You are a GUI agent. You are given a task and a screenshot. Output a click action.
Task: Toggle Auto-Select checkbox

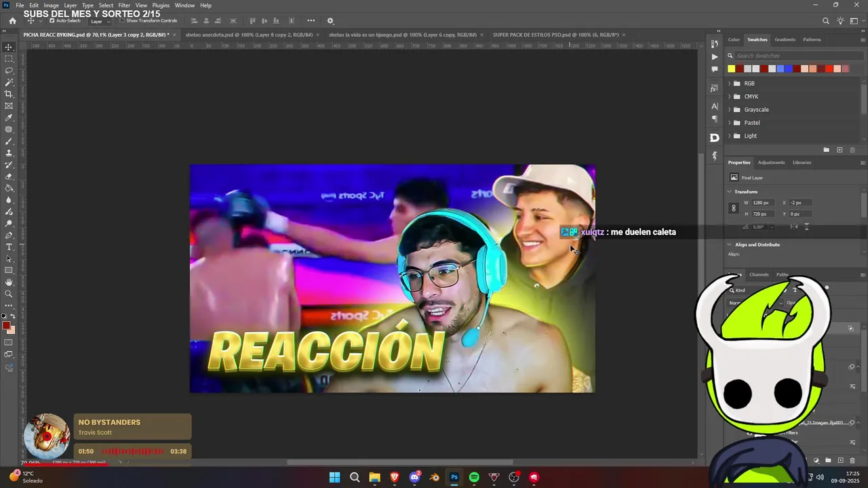click(x=52, y=21)
